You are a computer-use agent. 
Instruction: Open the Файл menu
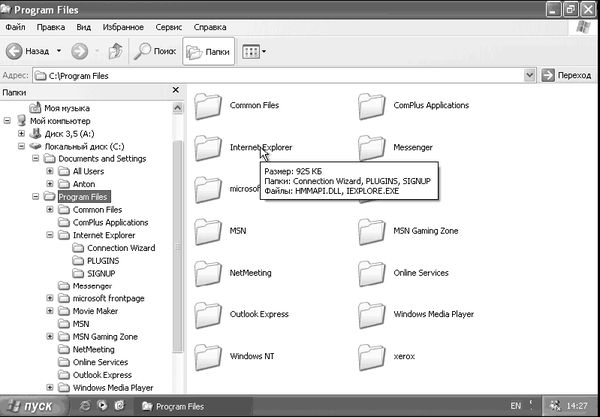pyautogui.click(x=15, y=27)
